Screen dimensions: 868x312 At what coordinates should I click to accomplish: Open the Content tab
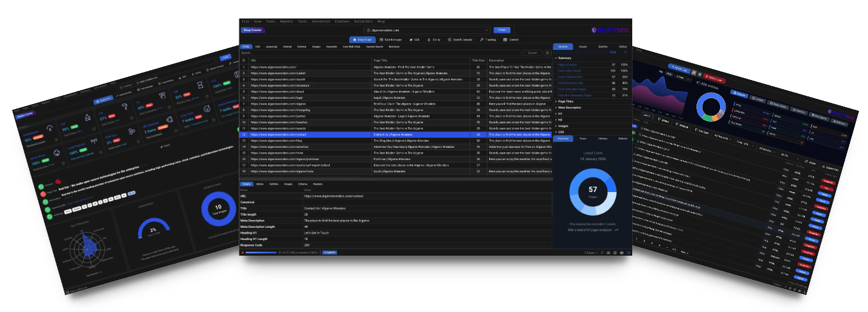pos(511,39)
